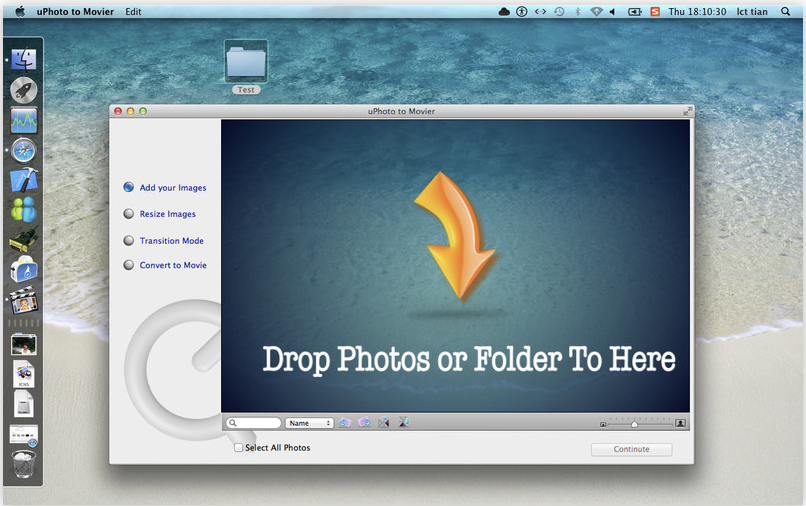Click the rotate right photo icon
The image size is (806, 506).
tap(364, 423)
